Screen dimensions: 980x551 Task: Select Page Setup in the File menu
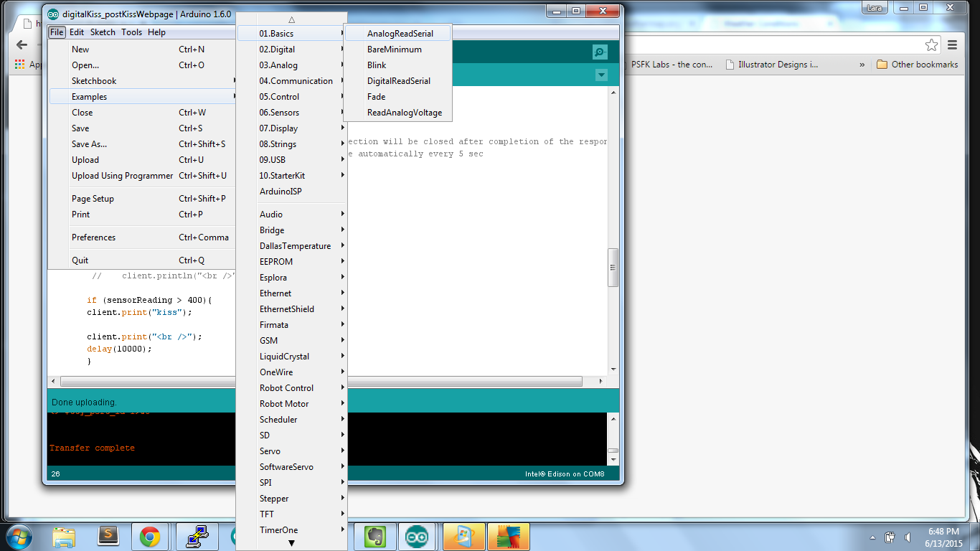[x=143, y=199]
